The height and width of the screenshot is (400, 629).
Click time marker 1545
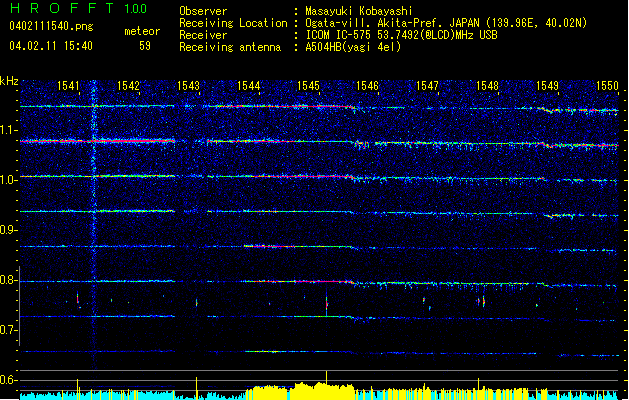click(308, 85)
